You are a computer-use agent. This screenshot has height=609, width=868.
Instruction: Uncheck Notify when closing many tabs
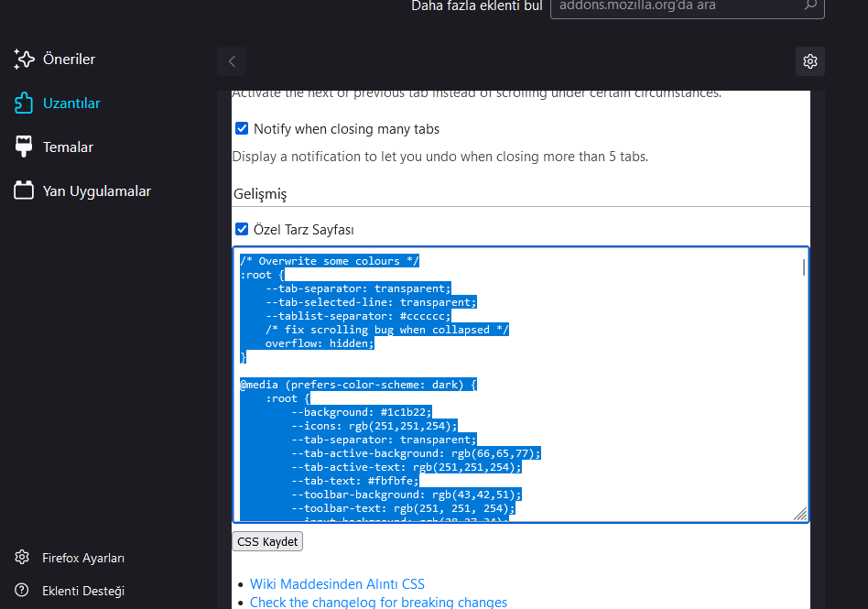tap(242, 129)
